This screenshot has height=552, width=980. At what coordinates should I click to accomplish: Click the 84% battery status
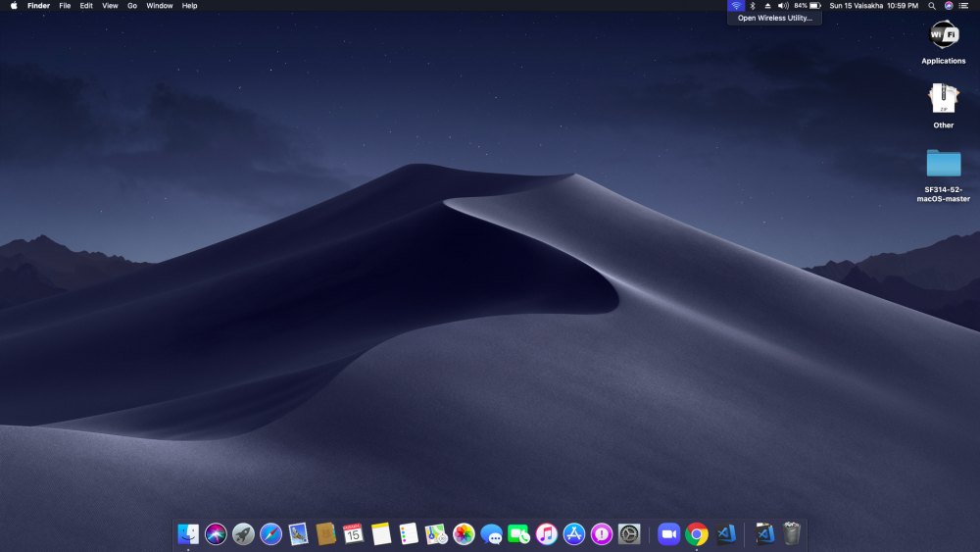pos(808,6)
